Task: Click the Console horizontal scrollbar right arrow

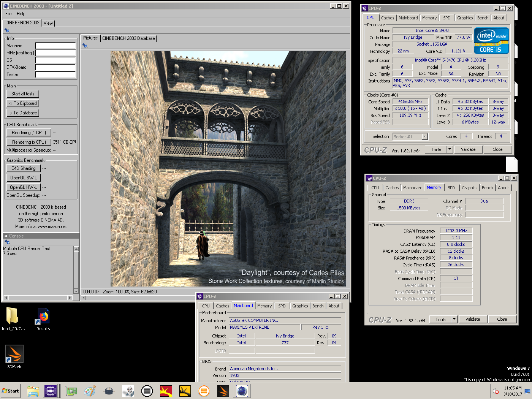Action: point(70,298)
